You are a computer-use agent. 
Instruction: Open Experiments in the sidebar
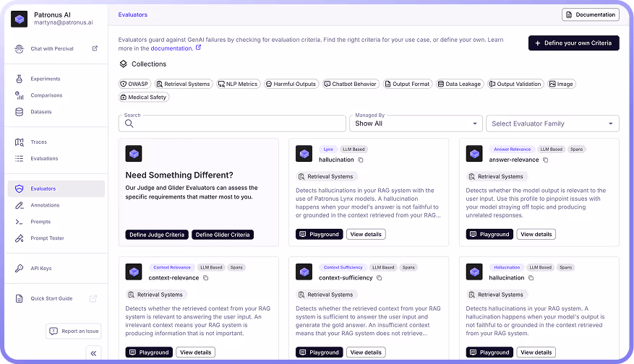tap(45, 79)
